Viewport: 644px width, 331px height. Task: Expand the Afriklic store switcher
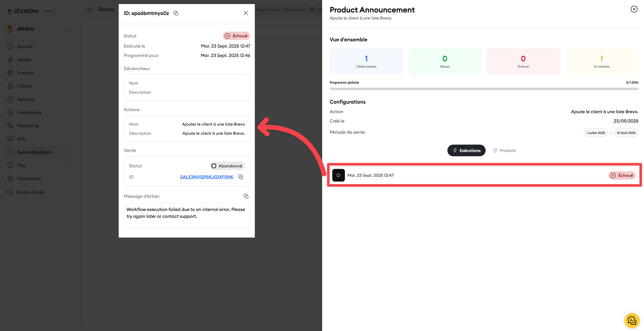66,29
